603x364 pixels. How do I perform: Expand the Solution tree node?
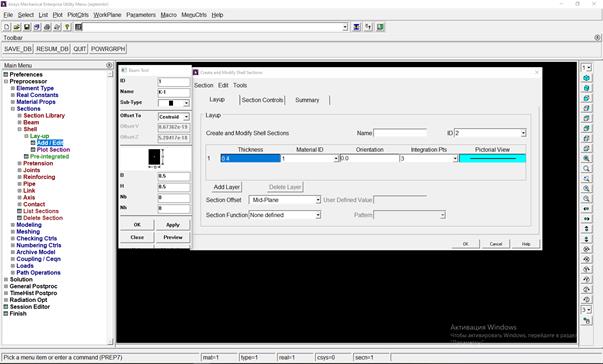(6, 279)
